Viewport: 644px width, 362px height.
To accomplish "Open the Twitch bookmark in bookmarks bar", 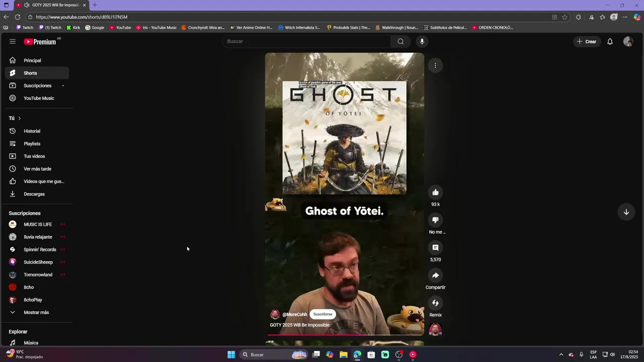I will click(25, 28).
